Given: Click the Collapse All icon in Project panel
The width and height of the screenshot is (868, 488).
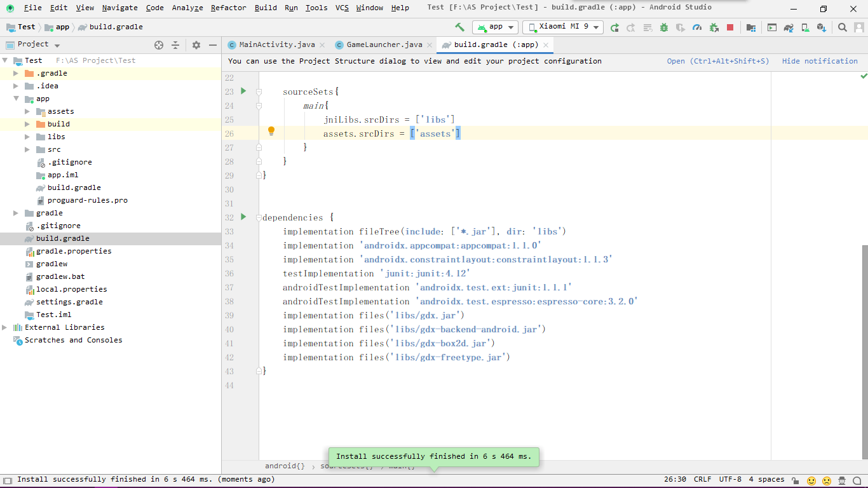Looking at the screenshot, I should [175, 45].
